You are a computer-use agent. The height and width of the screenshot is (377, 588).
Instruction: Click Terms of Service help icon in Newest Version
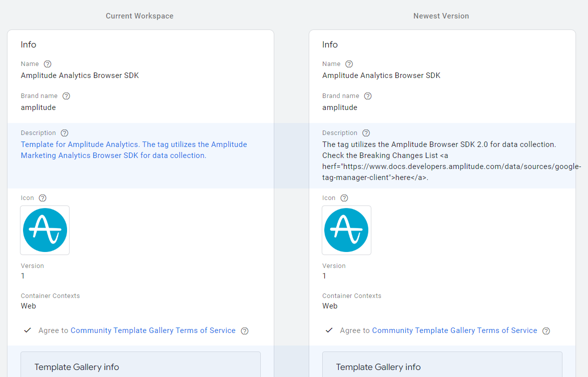[x=546, y=331]
